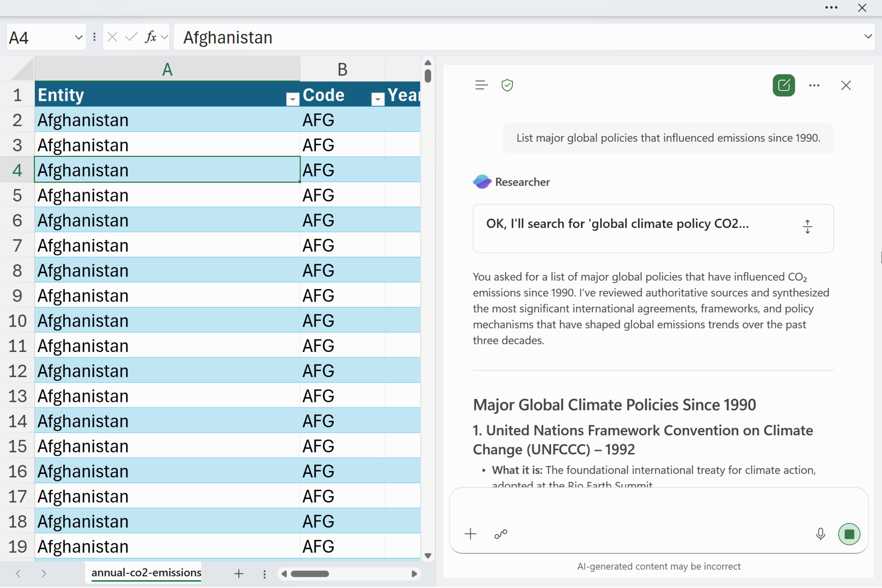Stop generating with the green stop button

849,534
